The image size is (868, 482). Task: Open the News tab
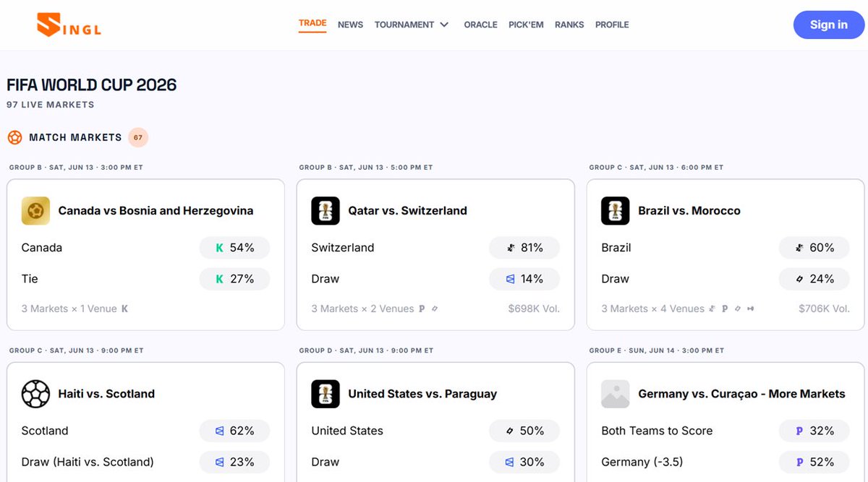[x=350, y=25]
